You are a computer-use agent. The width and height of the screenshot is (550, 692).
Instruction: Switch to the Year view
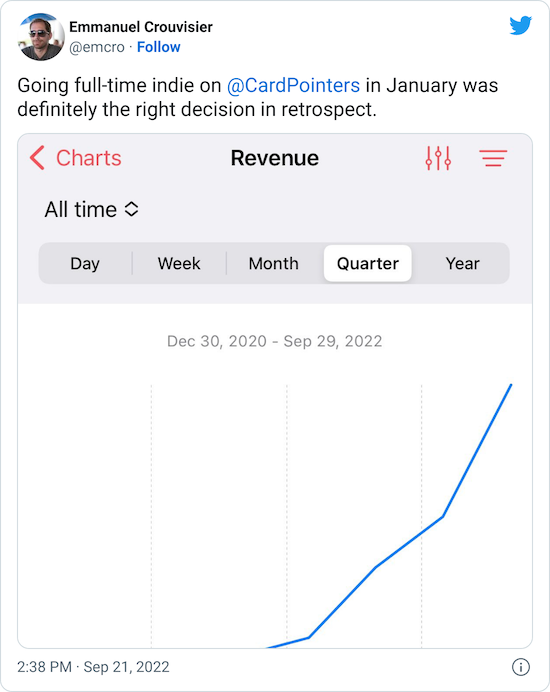click(x=462, y=263)
